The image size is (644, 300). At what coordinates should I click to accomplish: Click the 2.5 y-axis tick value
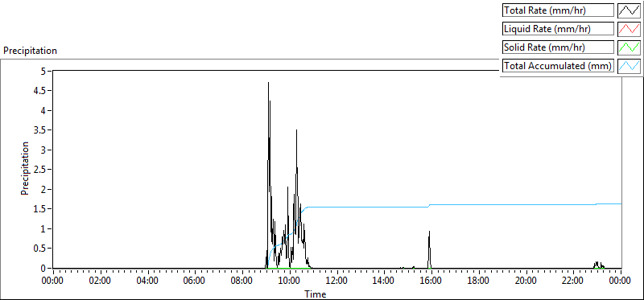coord(40,170)
